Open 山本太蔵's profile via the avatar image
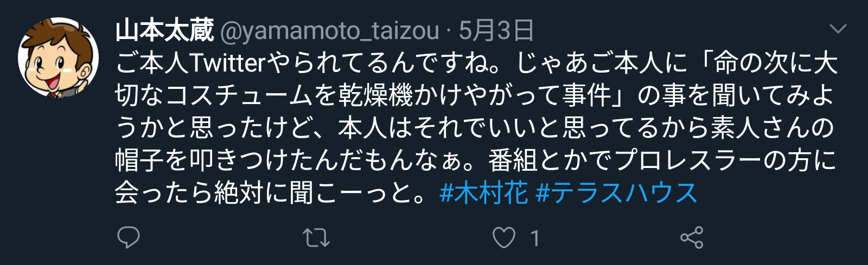Image resolution: width=868 pixels, height=265 pixels. click(58, 58)
